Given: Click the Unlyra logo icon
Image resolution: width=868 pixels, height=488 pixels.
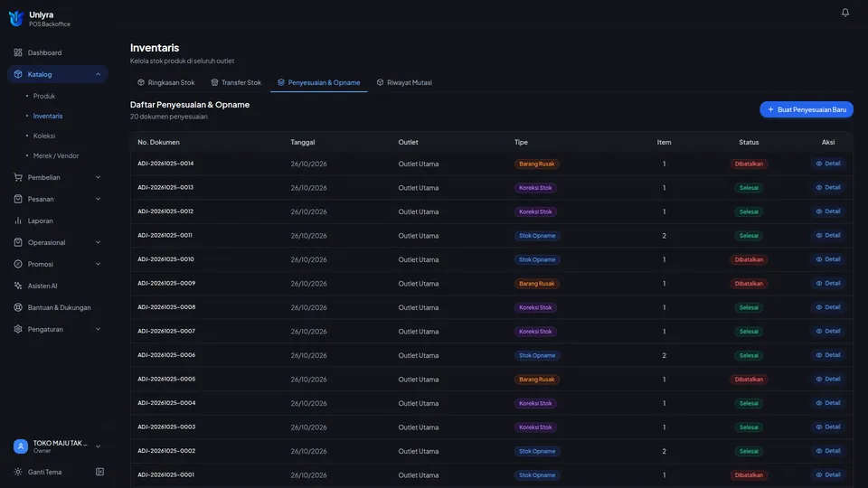Looking at the screenshot, I should pyautogui.click(x=16, y=18).
